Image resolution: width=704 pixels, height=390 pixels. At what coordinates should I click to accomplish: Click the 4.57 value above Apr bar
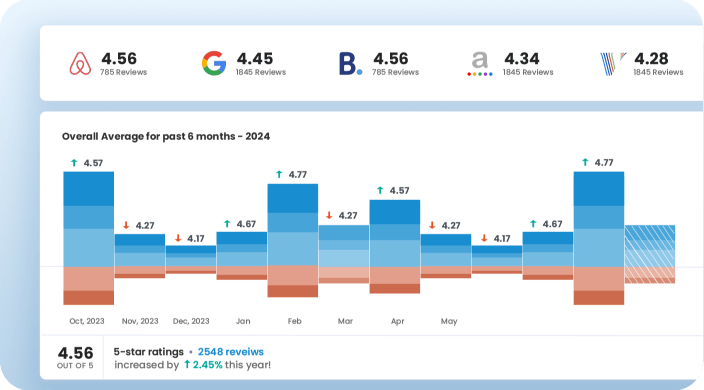400,191
